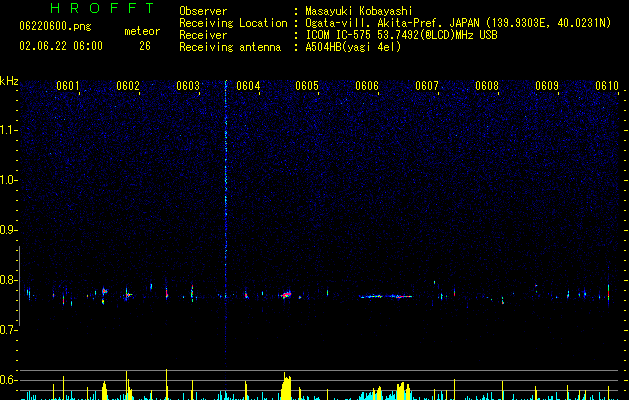Click observer name Masayuki Kobayashi
Viewport: 629px width, 400px height.
(x=359, y=11)
